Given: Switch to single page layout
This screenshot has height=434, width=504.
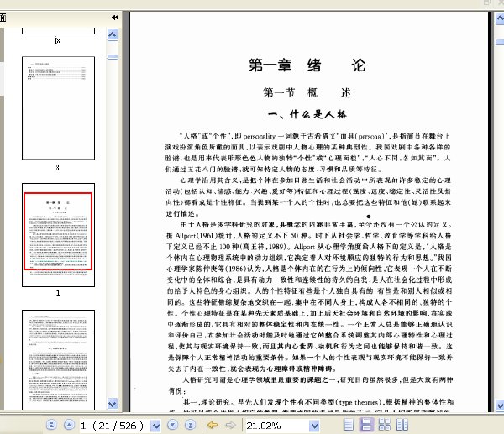Looking at the screenshot, I should click(349, 425).
